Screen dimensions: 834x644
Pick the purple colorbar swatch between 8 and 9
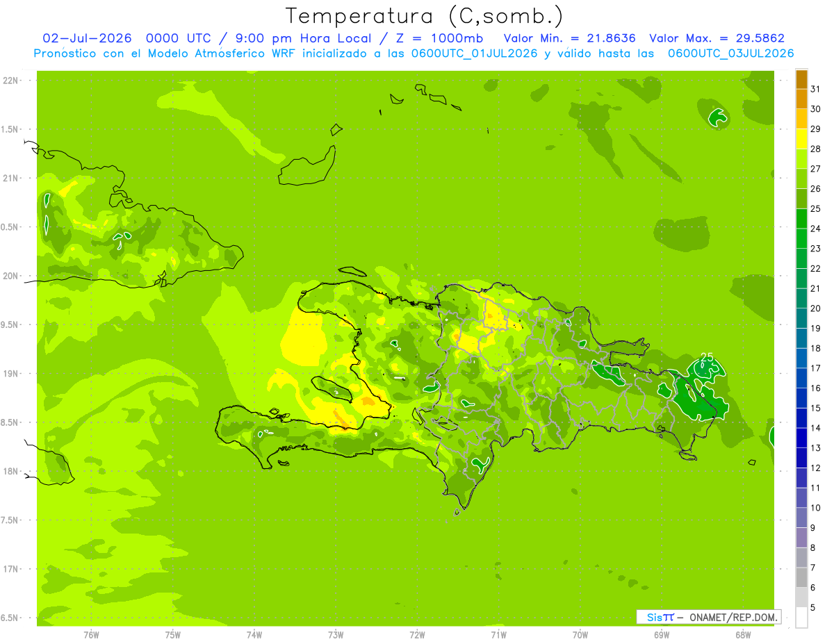coord(801,537)
